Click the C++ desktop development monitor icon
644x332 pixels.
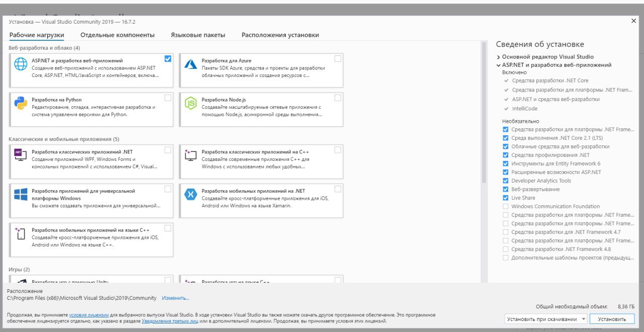(190, 155)
